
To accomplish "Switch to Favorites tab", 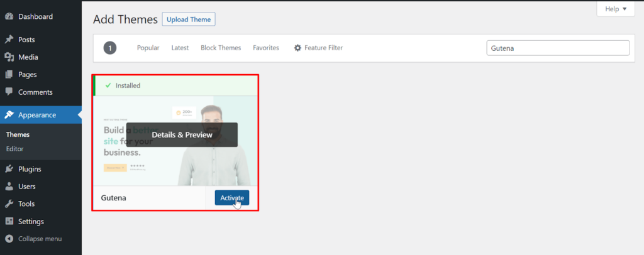I will 266,48.
